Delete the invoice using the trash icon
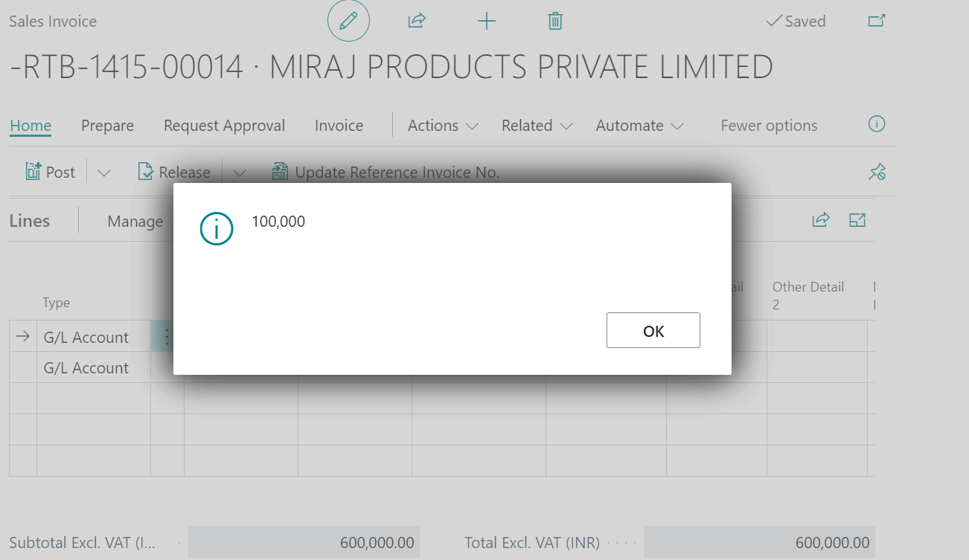 554,22
